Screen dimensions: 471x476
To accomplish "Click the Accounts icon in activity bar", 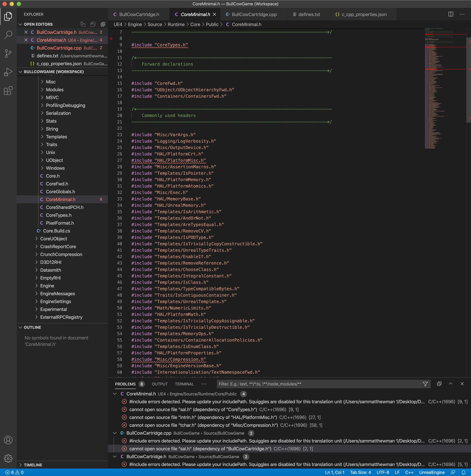I will coord(8,440).
